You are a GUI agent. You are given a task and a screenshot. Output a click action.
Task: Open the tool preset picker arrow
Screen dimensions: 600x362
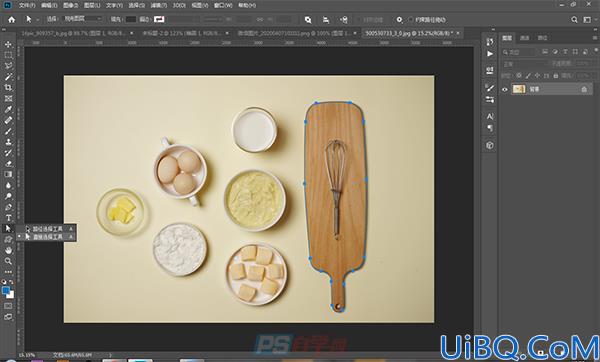pos(38,19)
